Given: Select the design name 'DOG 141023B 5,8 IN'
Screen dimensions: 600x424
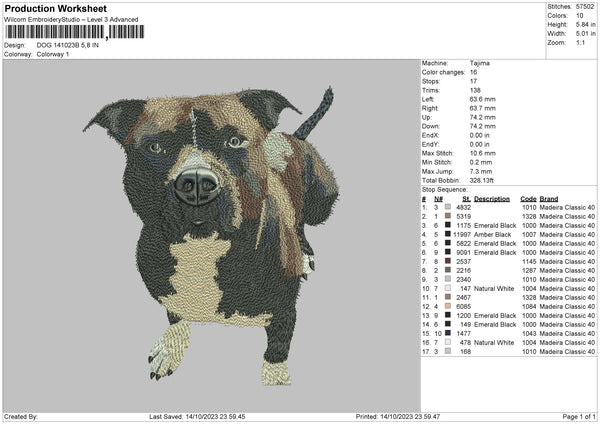Looking at the screenshot, I should click(68, 45).
